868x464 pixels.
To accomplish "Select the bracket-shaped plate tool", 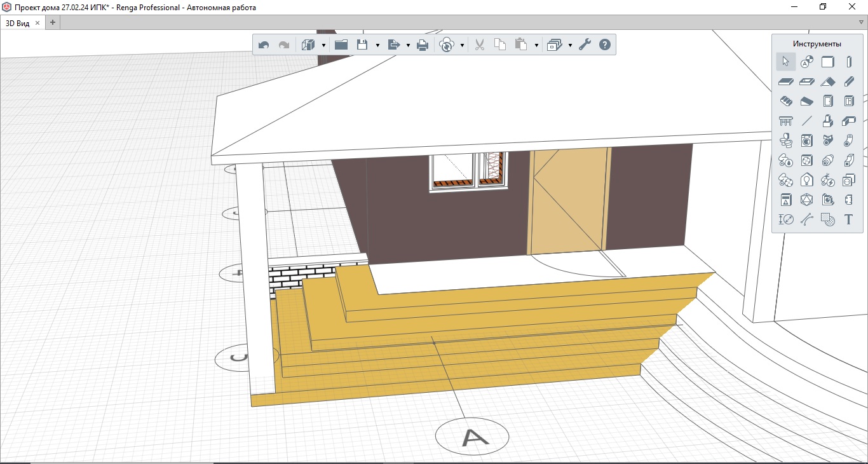I will coord(848,200).
